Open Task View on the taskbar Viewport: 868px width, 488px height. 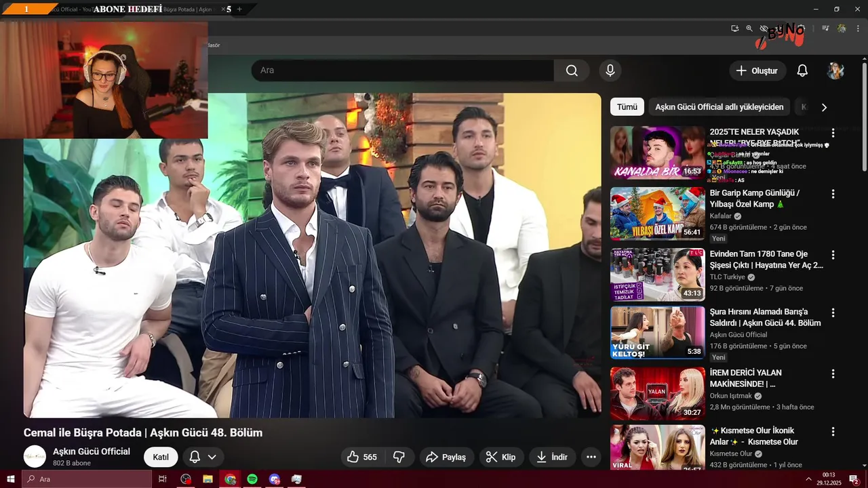163,479
